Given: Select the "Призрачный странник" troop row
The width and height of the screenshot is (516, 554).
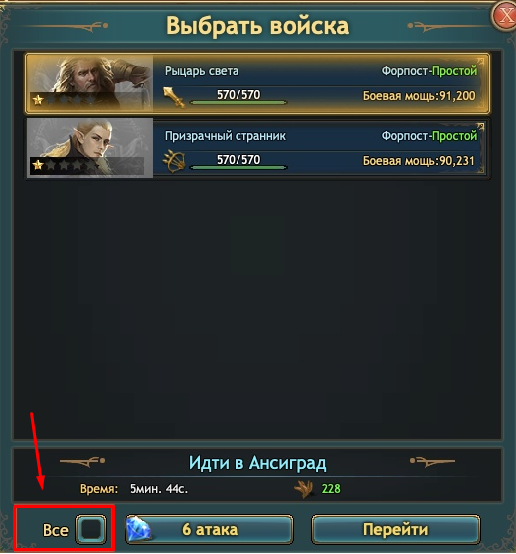Looking at the screenshot, I should pyautogui.click(x=258, y=148).
